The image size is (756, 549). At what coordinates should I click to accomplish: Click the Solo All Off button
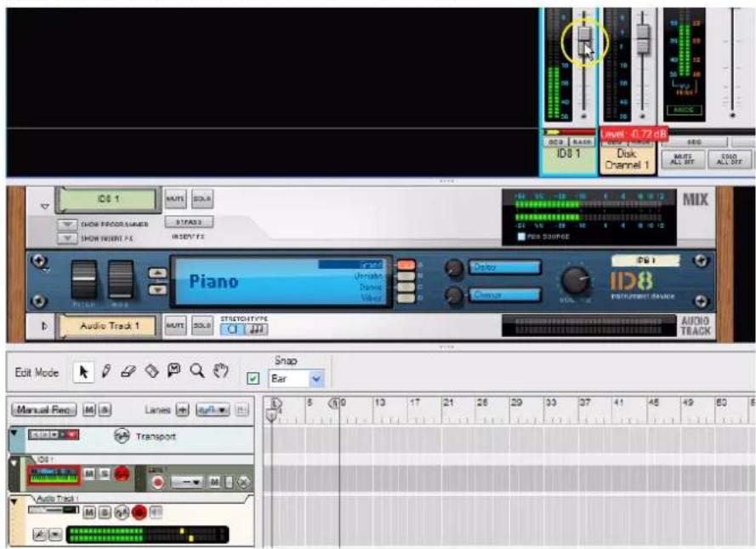click(729, 159)
